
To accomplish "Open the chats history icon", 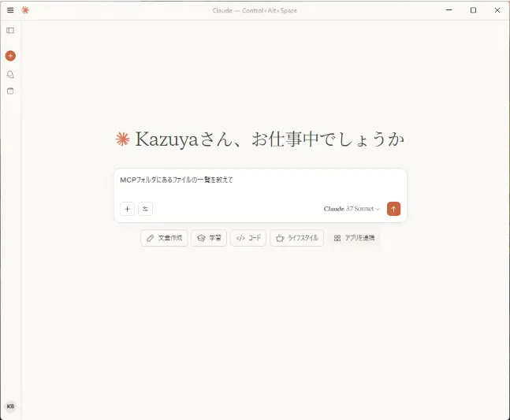I will point(10,75).
